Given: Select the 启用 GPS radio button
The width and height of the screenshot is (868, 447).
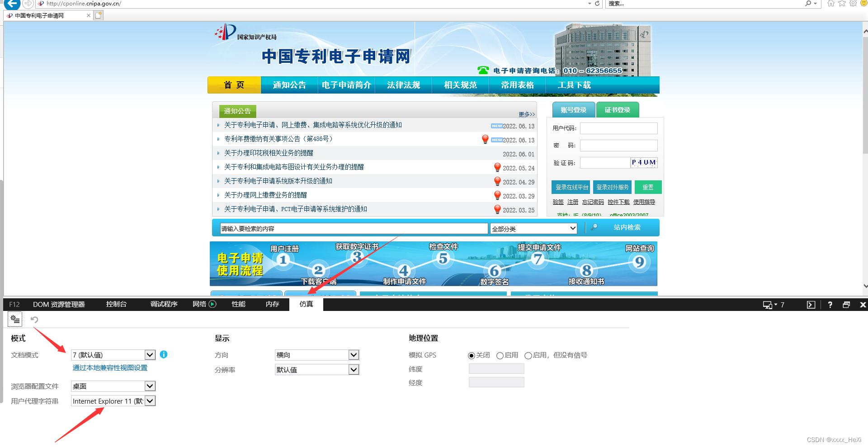Looking at the screenshot, I should coord(500,356).
